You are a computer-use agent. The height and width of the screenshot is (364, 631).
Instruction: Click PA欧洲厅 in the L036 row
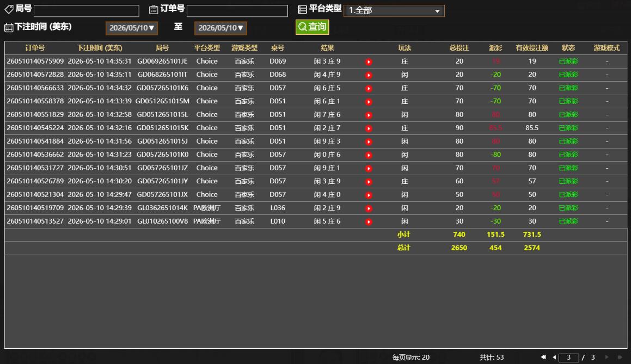(x=207, y=208)
